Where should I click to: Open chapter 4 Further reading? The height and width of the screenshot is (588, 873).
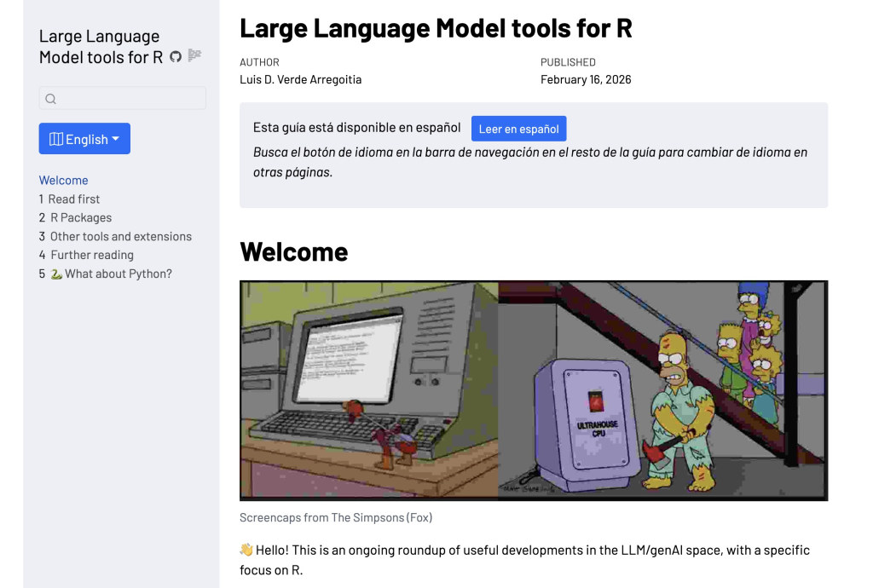coord(86,255)
